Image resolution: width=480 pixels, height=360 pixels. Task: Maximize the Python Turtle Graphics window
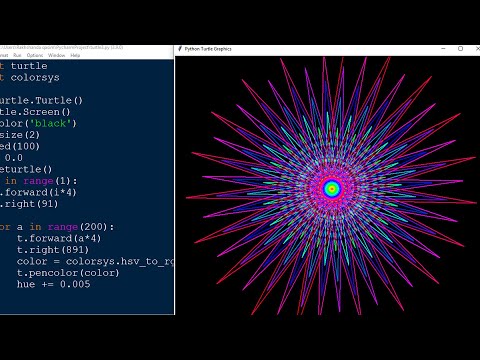point(460,49)
